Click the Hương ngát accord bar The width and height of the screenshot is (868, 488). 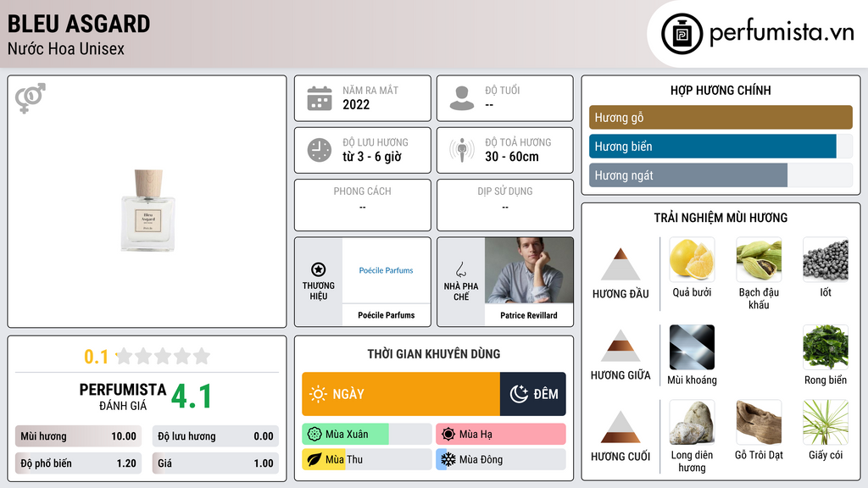[721, 175]
